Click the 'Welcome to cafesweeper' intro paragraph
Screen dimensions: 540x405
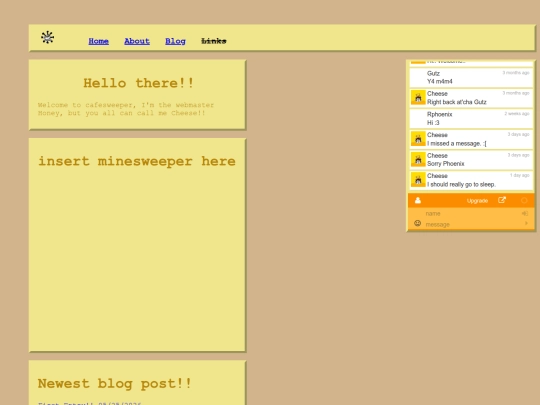coord(126,109)
